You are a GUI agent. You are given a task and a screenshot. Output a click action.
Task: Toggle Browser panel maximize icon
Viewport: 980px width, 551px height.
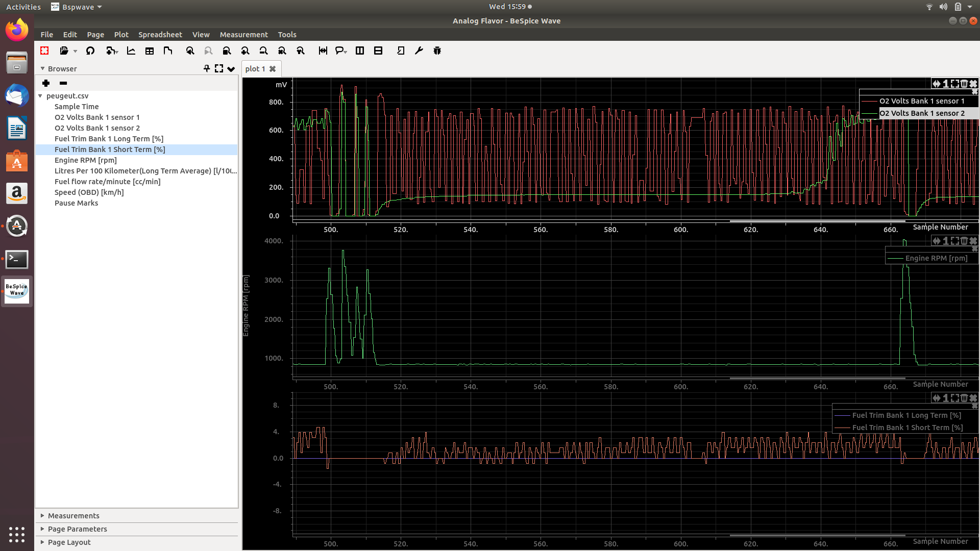click(219, 68)
